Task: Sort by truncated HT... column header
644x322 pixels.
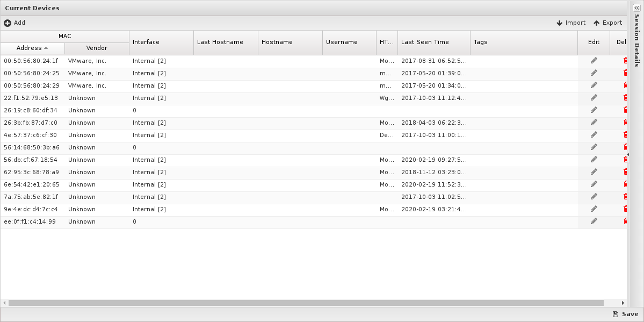Action: coord(387,42)
